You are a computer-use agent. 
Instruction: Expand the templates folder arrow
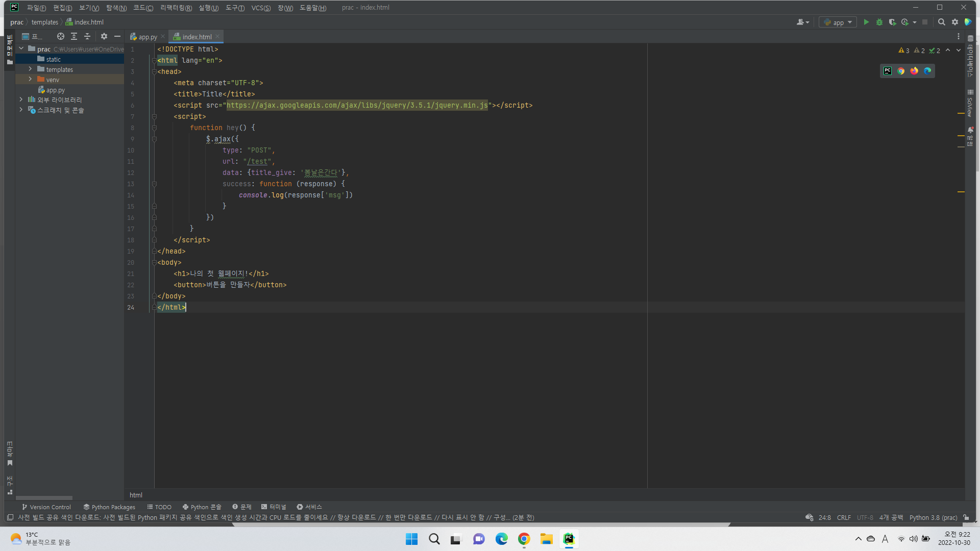coord(30,69)
